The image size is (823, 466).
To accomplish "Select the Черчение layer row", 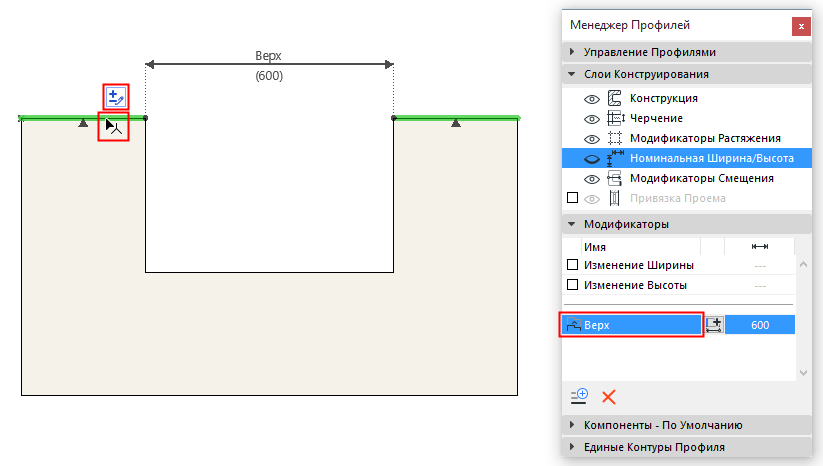I will click(687, 118).
